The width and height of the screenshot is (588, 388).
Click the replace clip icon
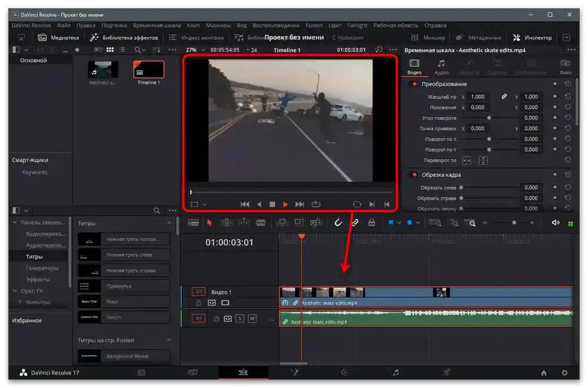[x=315, y=223]
